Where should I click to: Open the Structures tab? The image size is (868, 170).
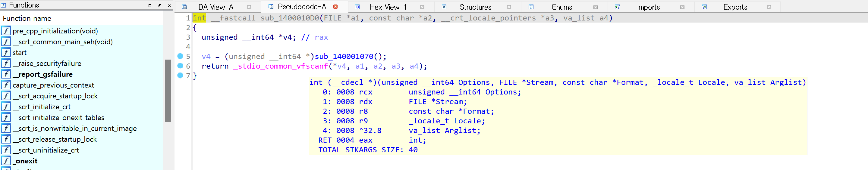(x=475, y=7)
